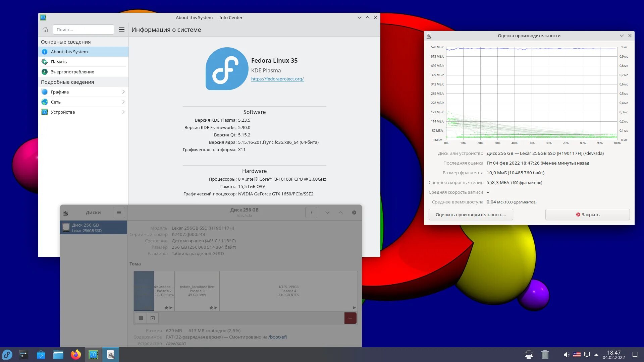Click the additional partition options button

pyautogui.click(x=153, y=318)
